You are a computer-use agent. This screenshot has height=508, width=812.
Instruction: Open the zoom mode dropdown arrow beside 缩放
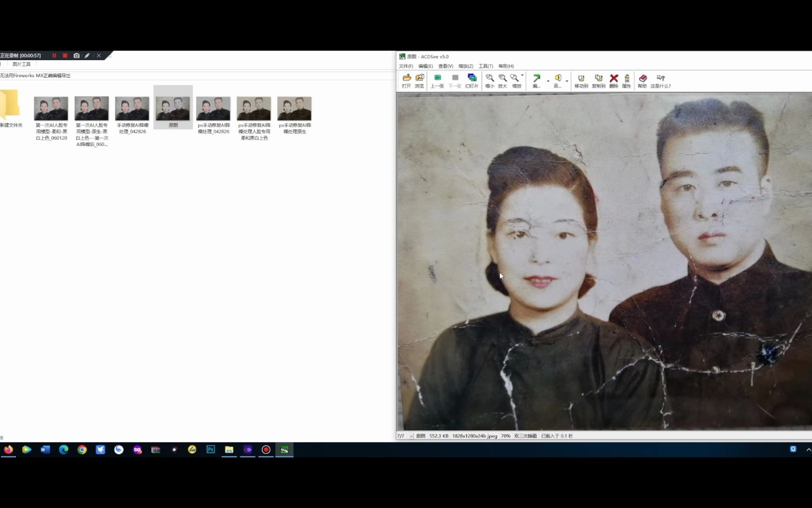tap(523, 76)
